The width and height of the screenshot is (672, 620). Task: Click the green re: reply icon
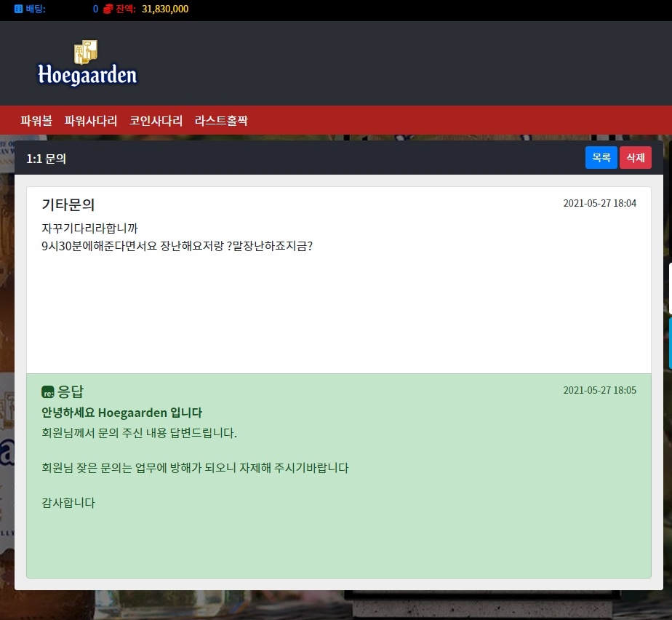(x=47, y=392)
